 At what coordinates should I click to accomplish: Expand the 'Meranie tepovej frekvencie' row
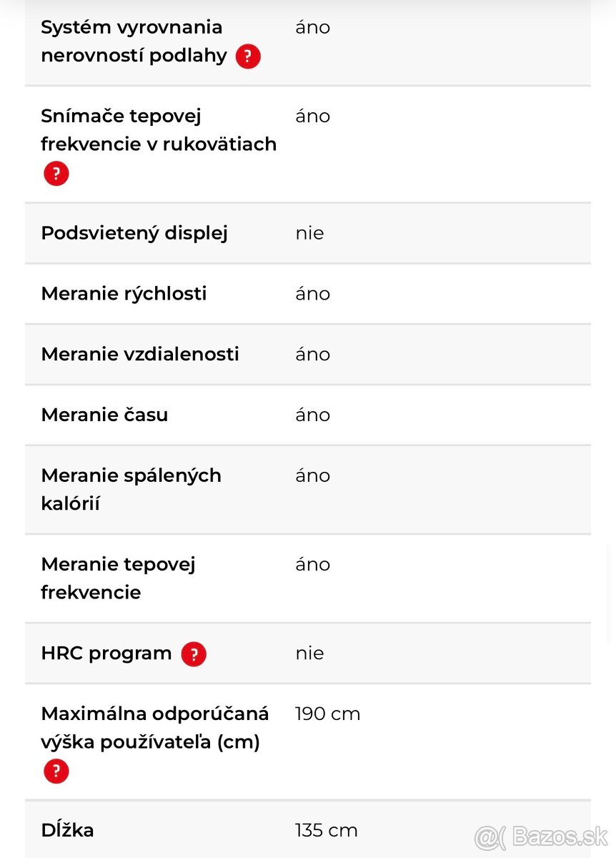tap(118, 578)
